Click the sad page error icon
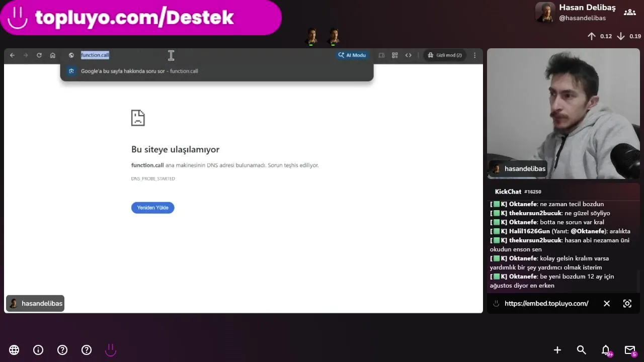This screenshot has width=644, height=362. click(138, 118)
